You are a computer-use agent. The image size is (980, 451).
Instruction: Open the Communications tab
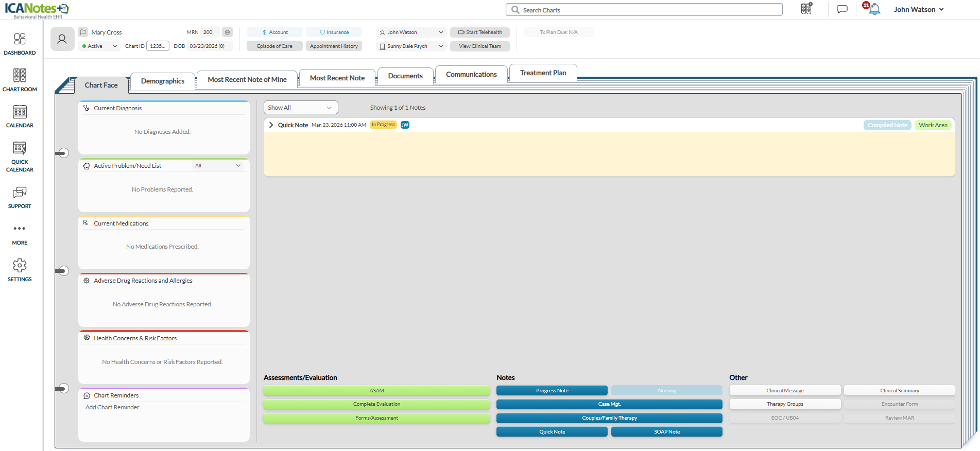[x=471, y=74]
